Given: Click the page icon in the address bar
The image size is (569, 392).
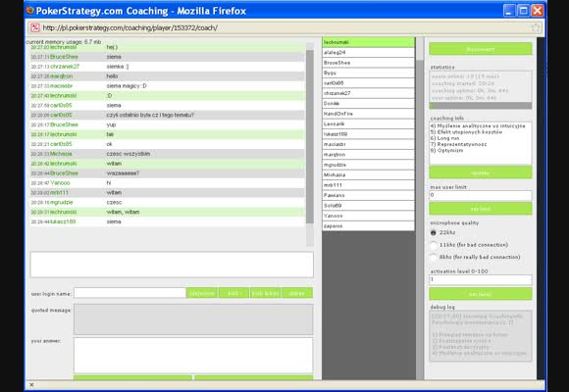Looking at the screenshot, I should (x=35, y=27).
